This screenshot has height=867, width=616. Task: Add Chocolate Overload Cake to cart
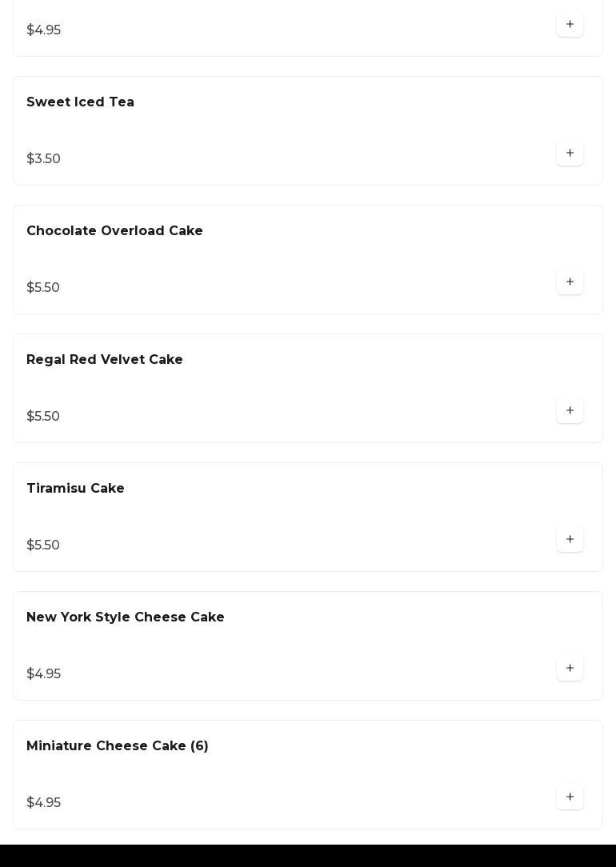pyautogui.click(x=570, y=282)
